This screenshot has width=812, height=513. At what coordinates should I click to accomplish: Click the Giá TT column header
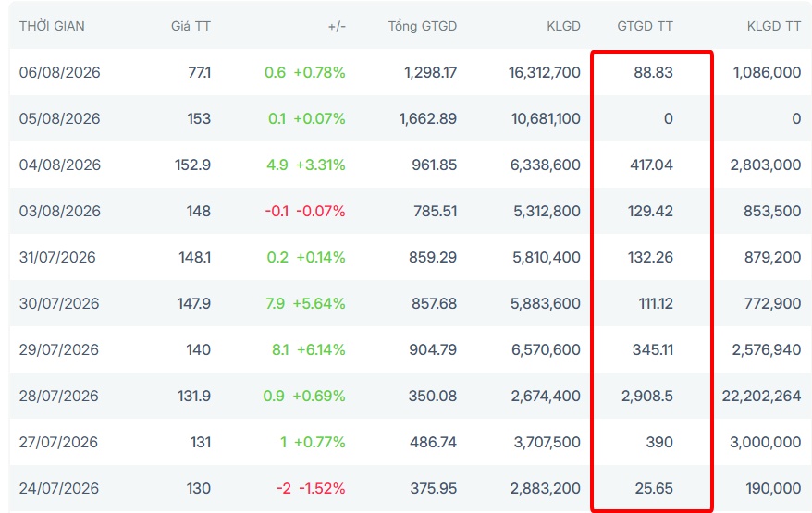tap(191, 26)
